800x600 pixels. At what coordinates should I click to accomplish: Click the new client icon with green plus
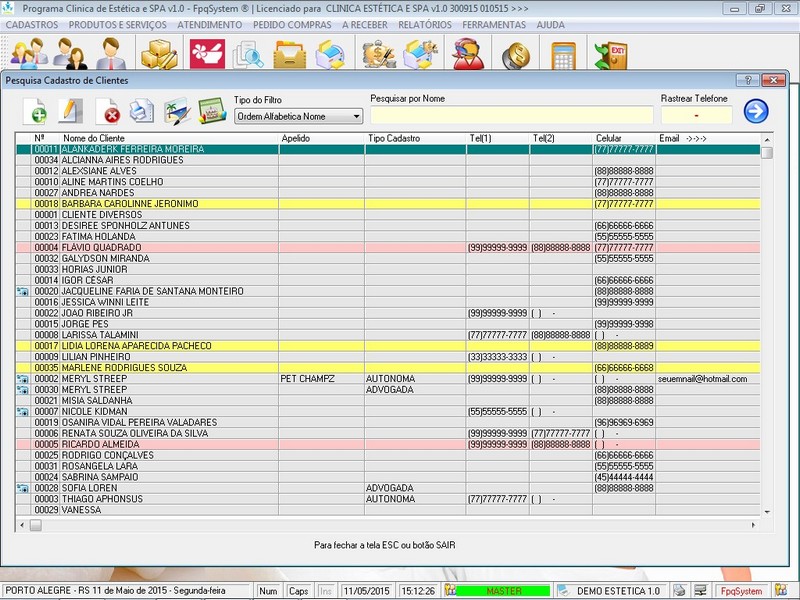click(35, 110)
